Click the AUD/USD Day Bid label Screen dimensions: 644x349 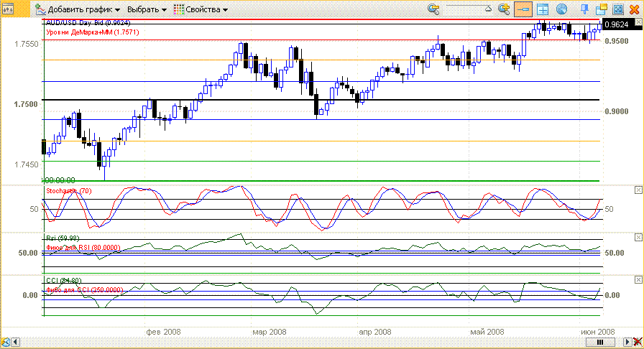[x=88, y=23]
